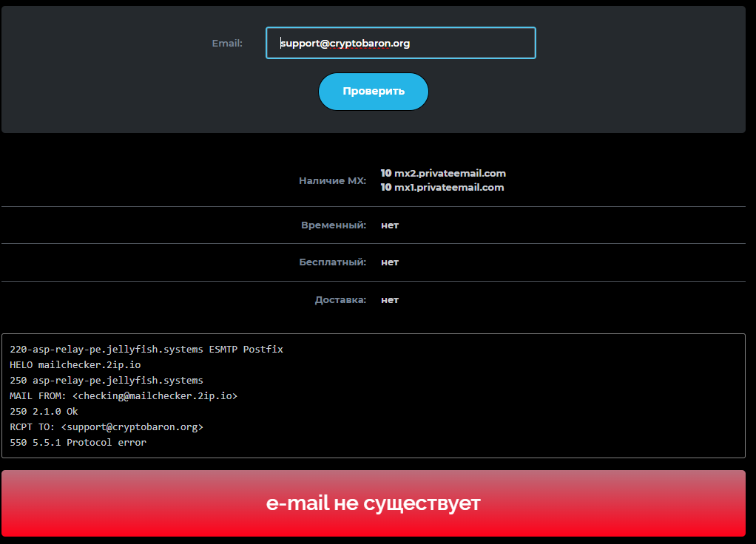
Task: Click the mx2.privateemail.com MX record entry
Action: coord(443,173)
